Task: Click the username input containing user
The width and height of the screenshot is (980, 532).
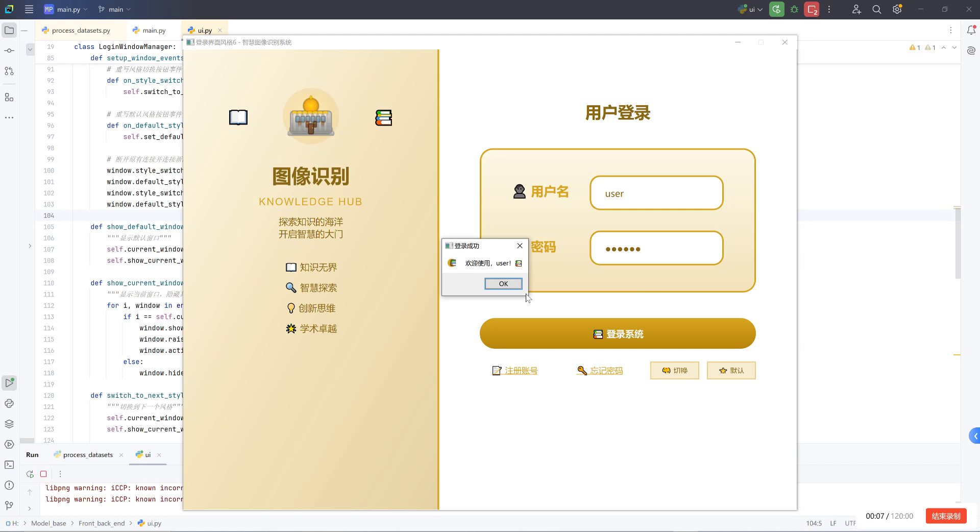Action: click(x=656, y=194)
